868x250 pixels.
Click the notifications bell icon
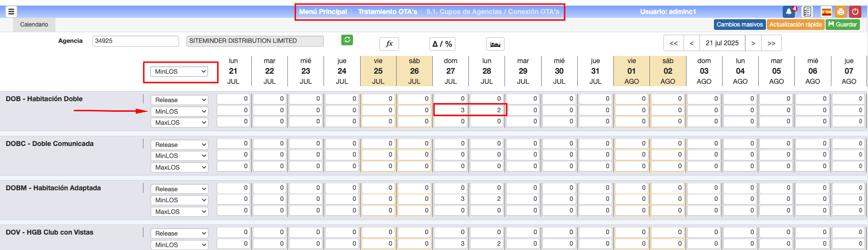click(x=789, y=12)
